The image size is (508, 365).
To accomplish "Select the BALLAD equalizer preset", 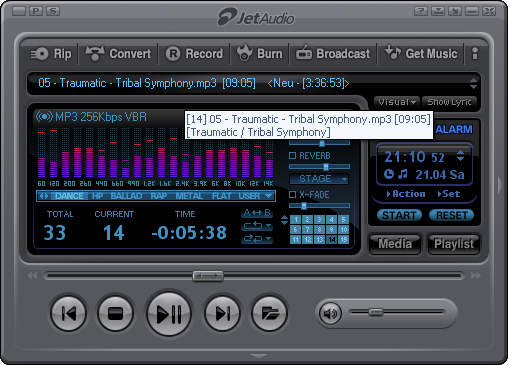I will coord(126,196).
